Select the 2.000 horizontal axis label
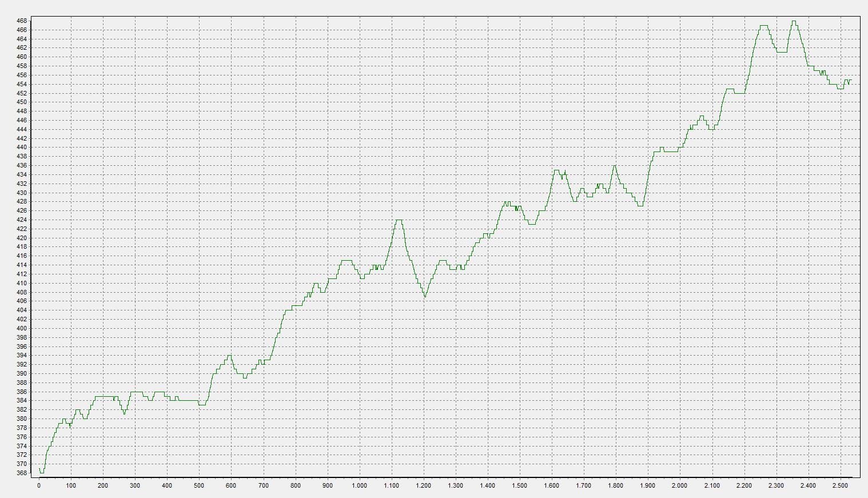Viewport: 868px width, 498px height. pyautogui.click(x=679, y=485)
